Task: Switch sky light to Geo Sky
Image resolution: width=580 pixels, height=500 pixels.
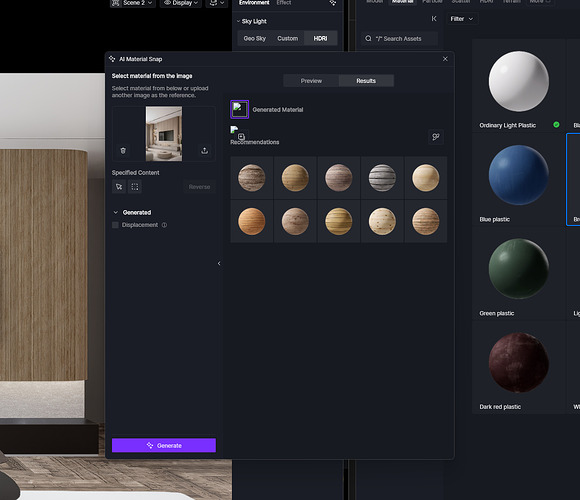Action: [x=254, y=38]
